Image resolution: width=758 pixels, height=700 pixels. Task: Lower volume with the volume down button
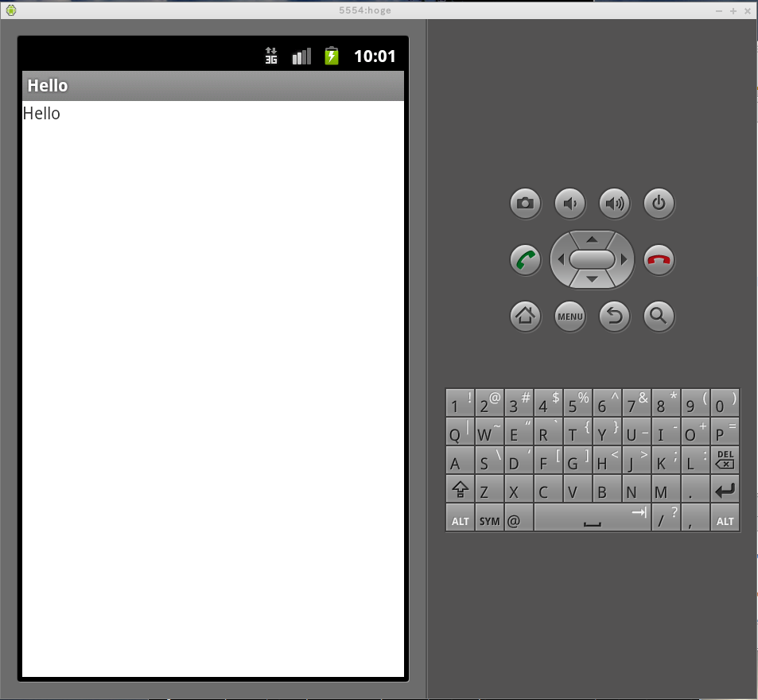point(570,203)
